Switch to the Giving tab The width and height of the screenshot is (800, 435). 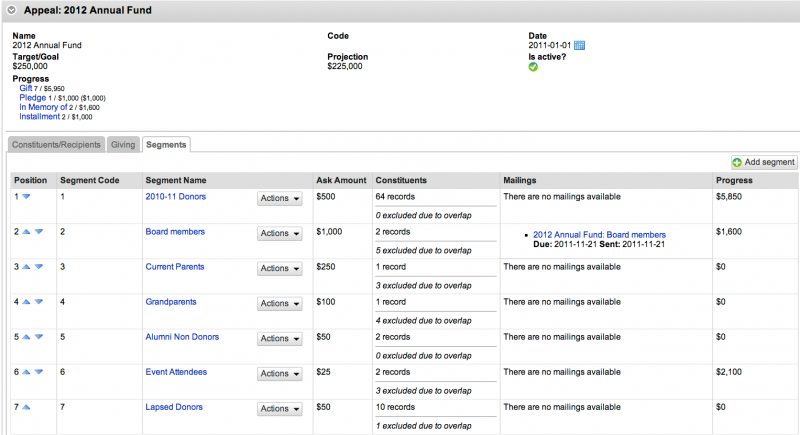tap(123, 145)
